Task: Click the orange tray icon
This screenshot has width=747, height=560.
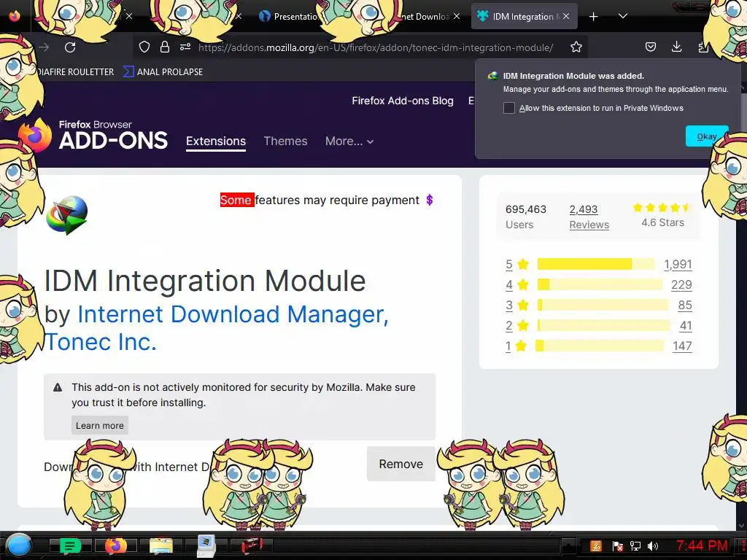Action: coord(596,546)
